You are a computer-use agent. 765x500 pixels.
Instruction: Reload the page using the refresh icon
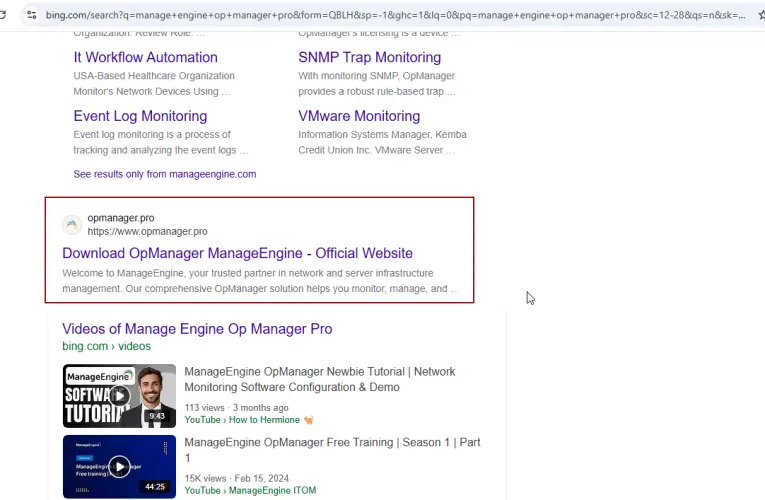[x=6, y=15]
